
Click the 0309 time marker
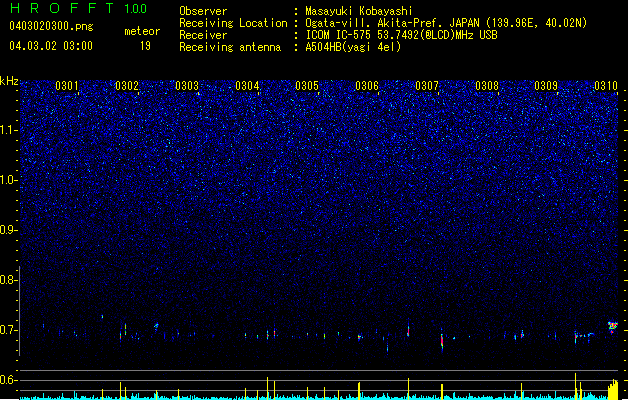546,86
